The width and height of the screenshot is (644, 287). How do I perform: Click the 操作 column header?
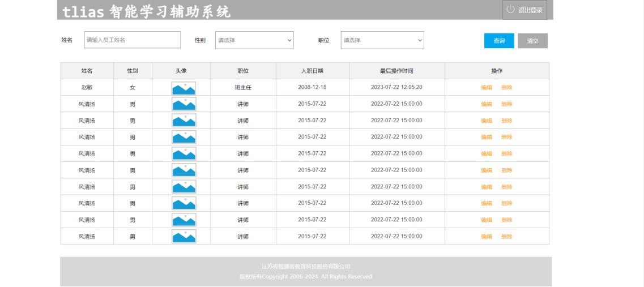tap(497, 71)
